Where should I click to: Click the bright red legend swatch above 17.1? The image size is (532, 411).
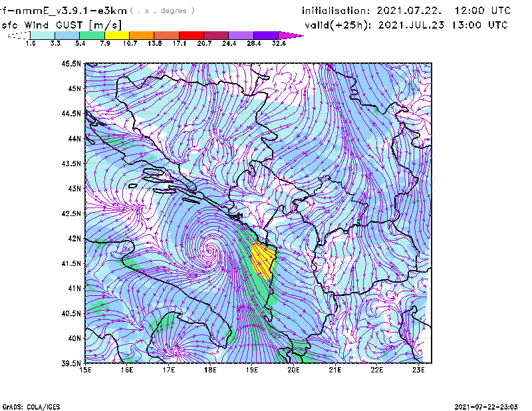point(192,35)
